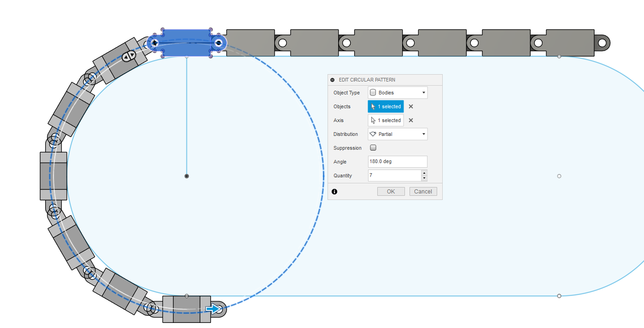
Task: Click the EDIT CIRCULAR PATTERN title
Action: (x=367, y=80)
